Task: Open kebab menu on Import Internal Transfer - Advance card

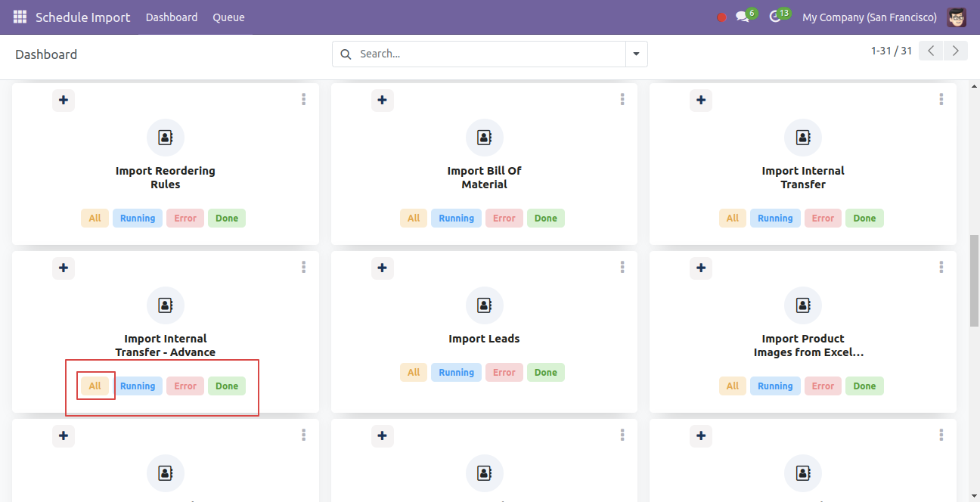Action: click(303, 267)
